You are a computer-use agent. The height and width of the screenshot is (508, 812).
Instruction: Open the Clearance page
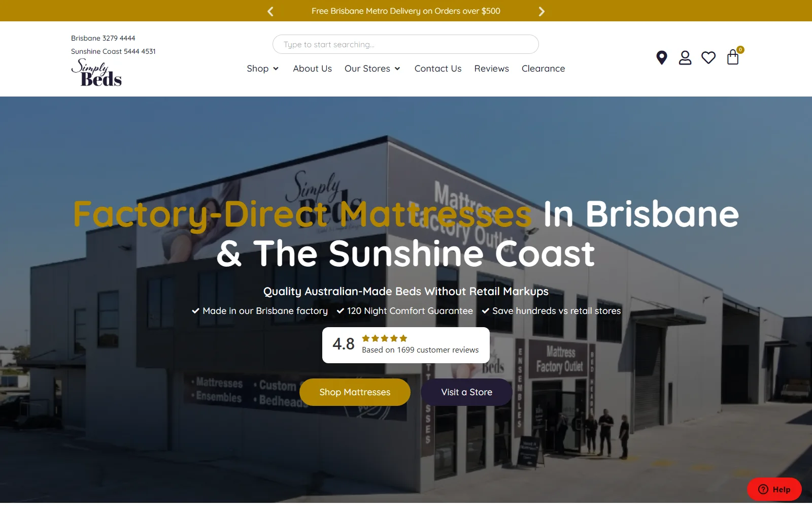click(543, 69)
